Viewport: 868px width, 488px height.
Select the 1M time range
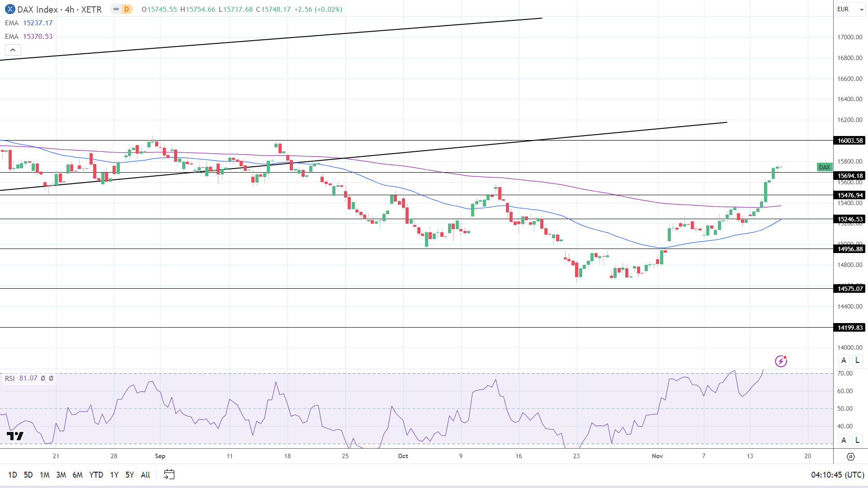44,474
